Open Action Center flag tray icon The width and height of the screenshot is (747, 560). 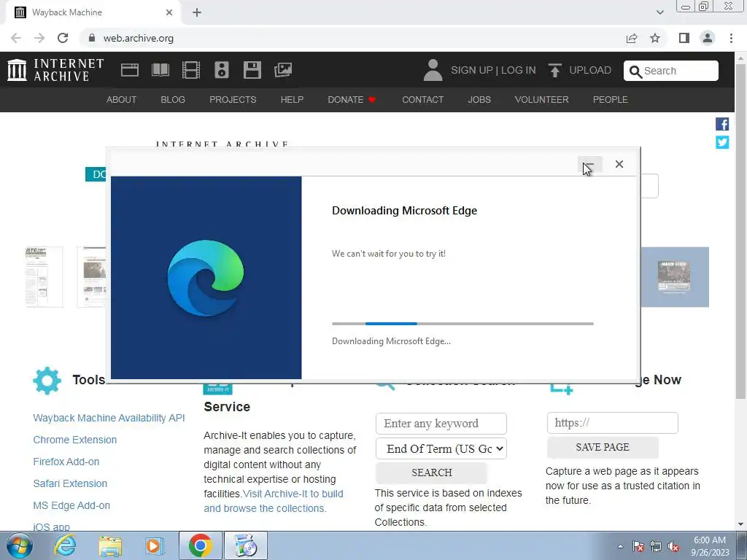point(638,547)
